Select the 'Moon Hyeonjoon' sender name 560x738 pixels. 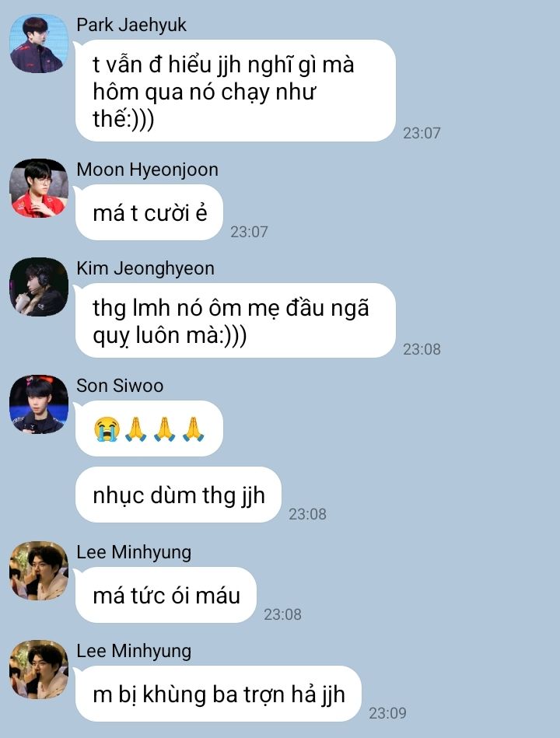point(147,170)
